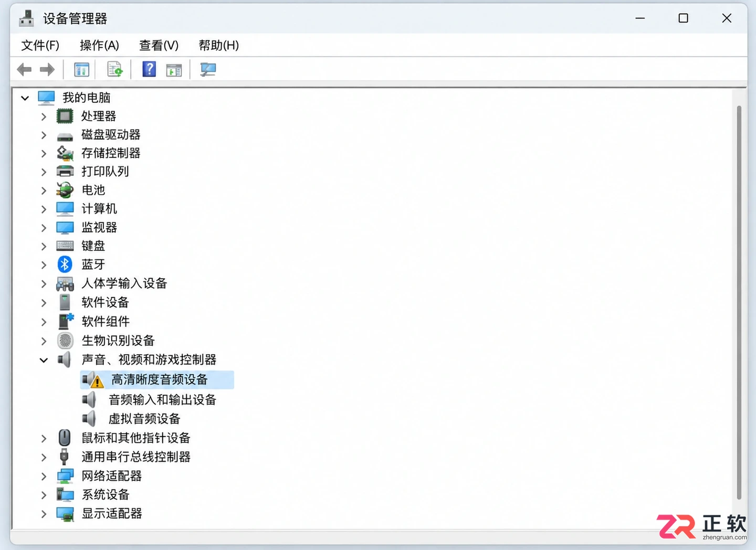Viewport: 756px width, 550px height.
Task: Click the computer icon beside 我的电脑
Action: coord(46,98)
